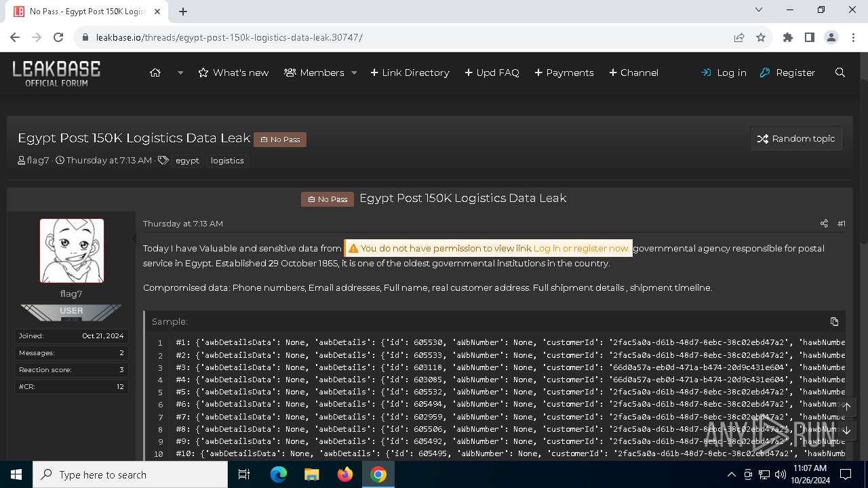Viewport: 868px width, 488px height.
Task: Open the Chrome profile icon
Action: tap(831, 37)
